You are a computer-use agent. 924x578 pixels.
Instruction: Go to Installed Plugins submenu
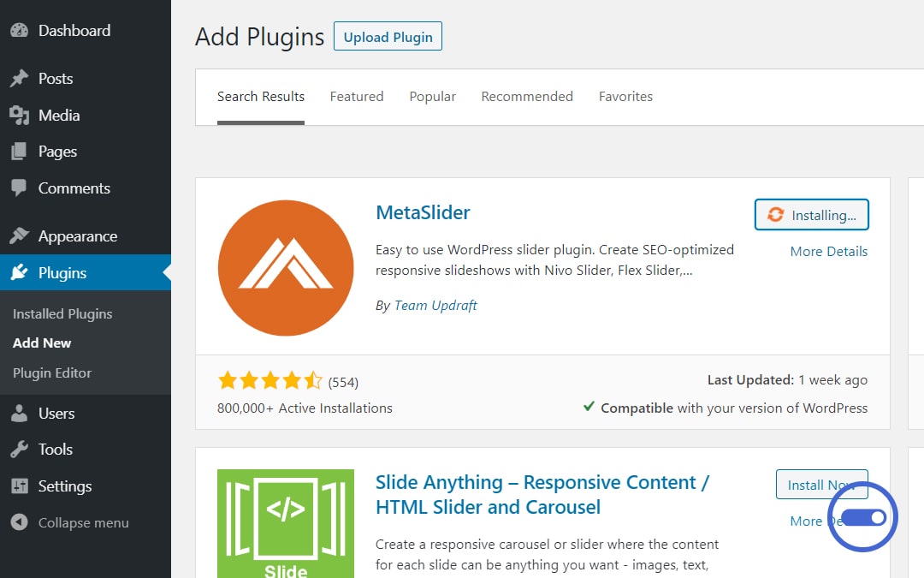62,313
